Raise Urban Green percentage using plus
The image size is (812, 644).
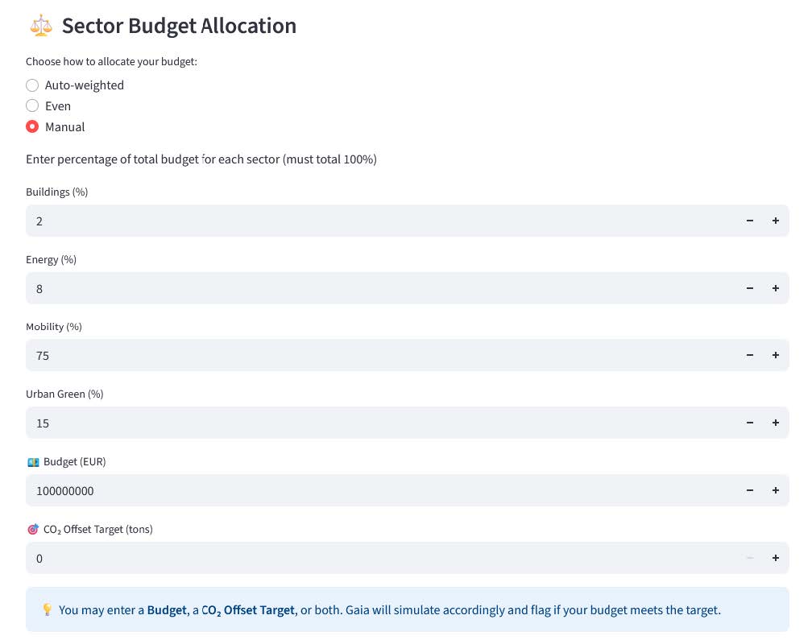pos(776,423)
